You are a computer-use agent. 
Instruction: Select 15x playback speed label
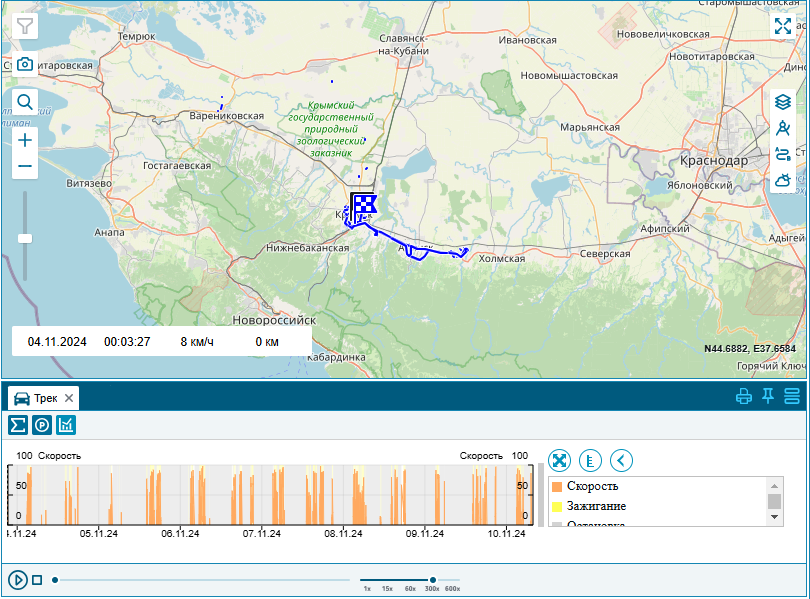tap(387, 589)
